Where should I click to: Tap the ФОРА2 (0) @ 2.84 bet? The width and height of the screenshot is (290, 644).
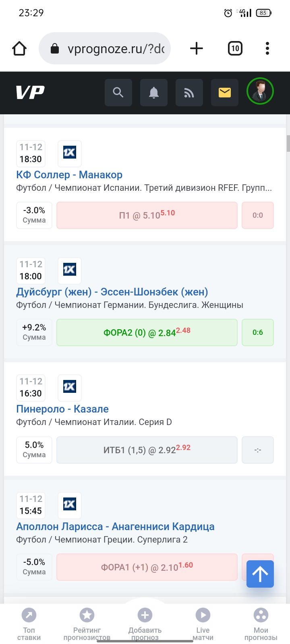coord(147,332)
